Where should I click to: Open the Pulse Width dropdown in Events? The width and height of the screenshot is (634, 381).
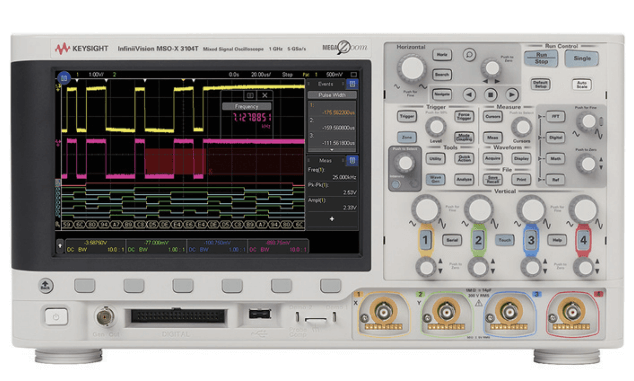click(x=332, y=95)
